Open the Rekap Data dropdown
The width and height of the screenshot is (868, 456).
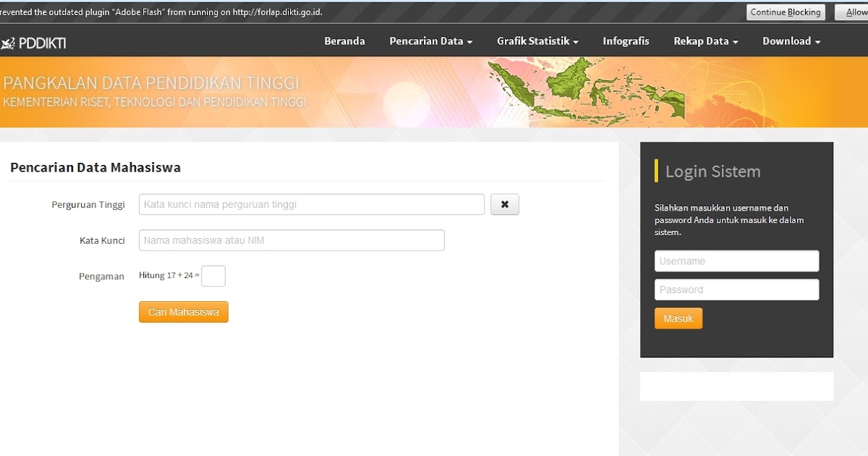(x=705, y=41)
